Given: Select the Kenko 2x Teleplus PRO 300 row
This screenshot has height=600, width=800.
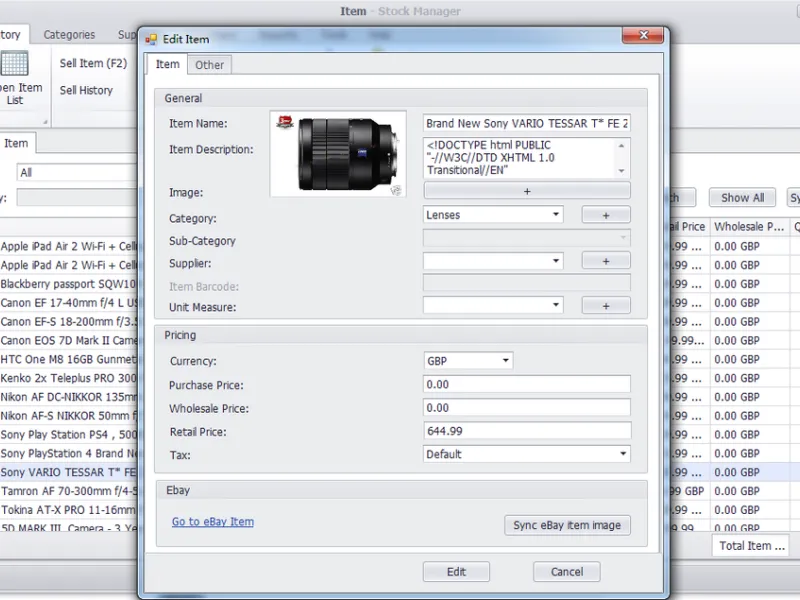Looking at the screenshot, I should coord(68,378).
